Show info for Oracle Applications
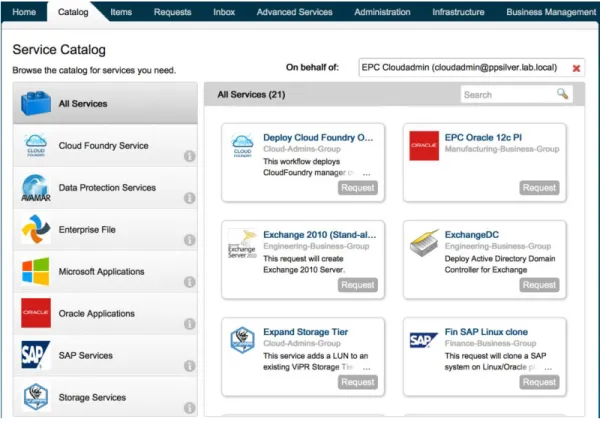This screenshot has width=600, height=422. pos(189,324)
